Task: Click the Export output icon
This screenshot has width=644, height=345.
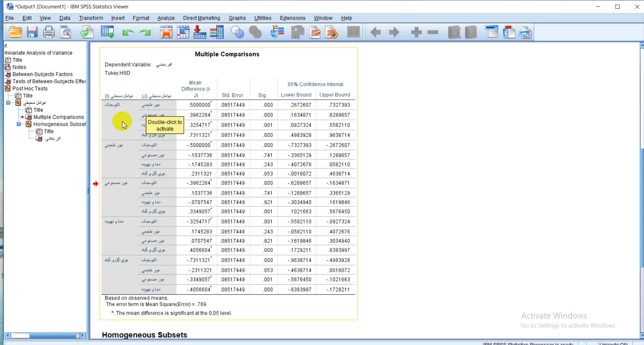Action: [x=87, y=33]
